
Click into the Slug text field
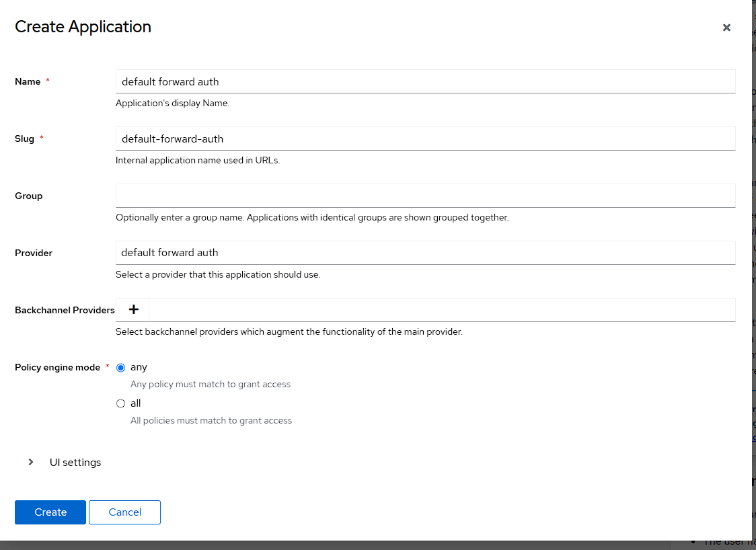click(x=425, y=139)
